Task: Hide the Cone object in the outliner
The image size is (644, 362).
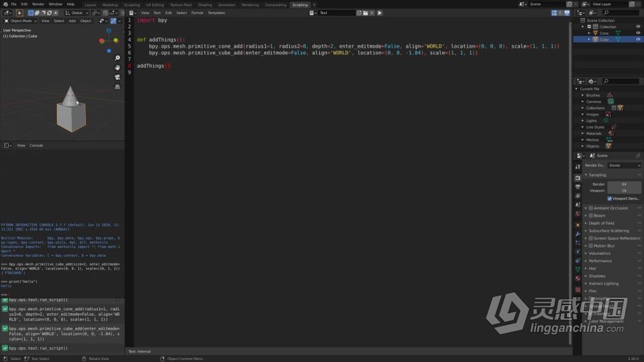Action: point(638,34)
